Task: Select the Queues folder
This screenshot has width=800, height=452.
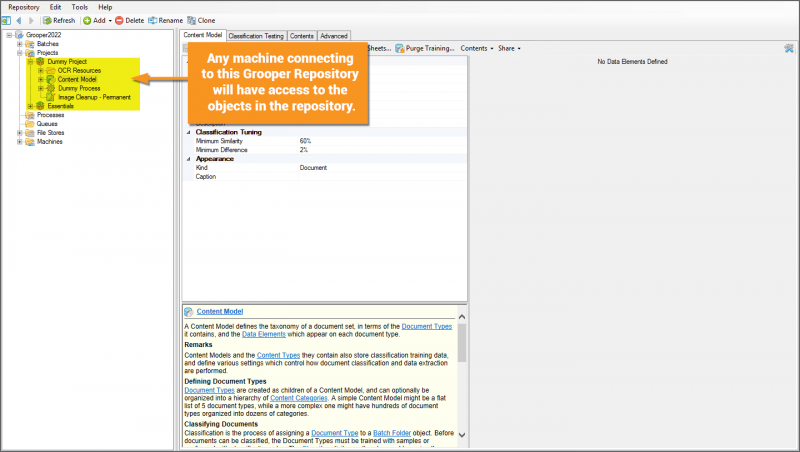Action: [47, 124]
